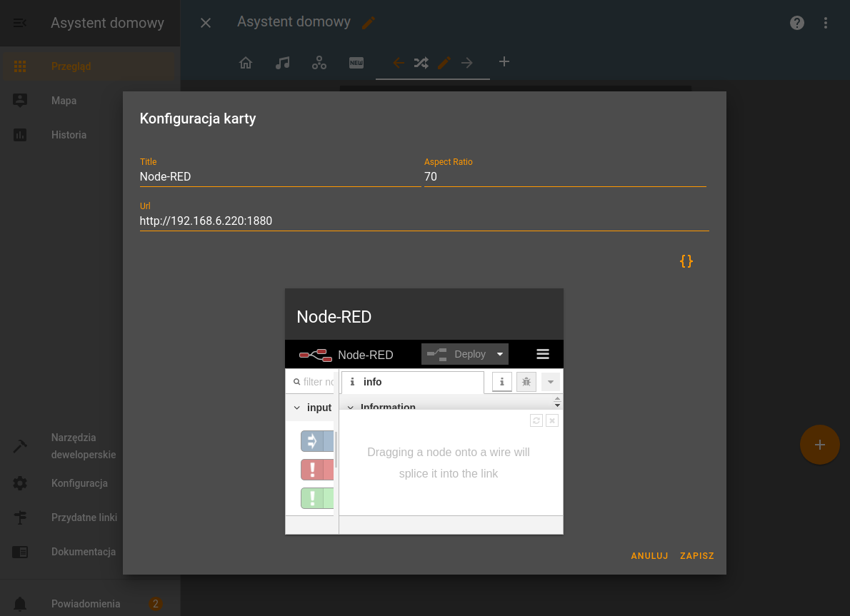The height and width of the screenshot is (616, 850).
Task: Expand the Deploy dropdown arrow
Action: click(x=500, y=354)
